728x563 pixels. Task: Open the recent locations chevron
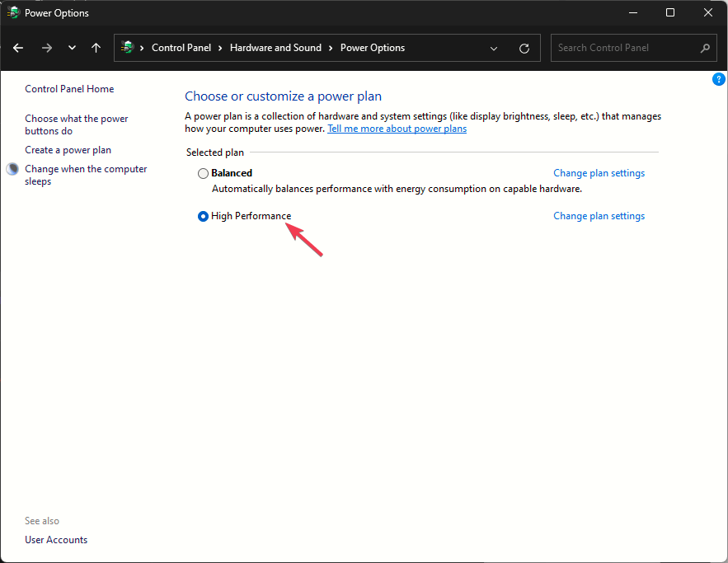[x=71, y=48]
